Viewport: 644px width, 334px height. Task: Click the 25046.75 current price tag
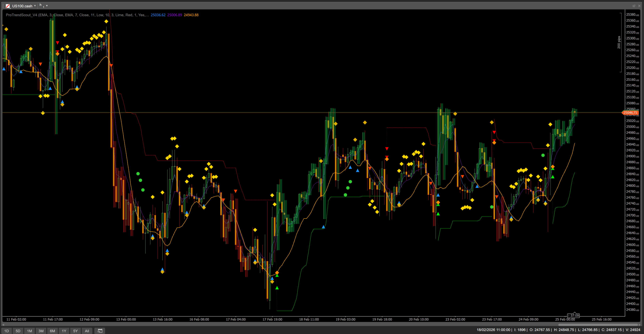[x=630, y=113]
